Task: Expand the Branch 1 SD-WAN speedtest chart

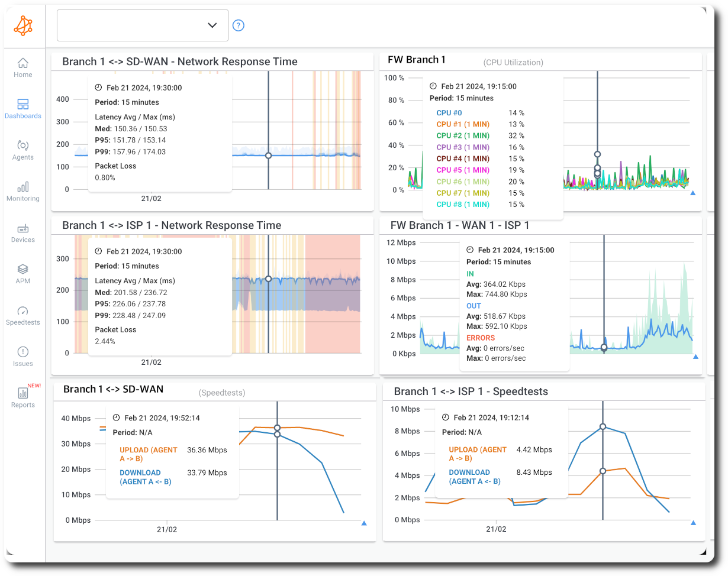Action: pos(365,523)
